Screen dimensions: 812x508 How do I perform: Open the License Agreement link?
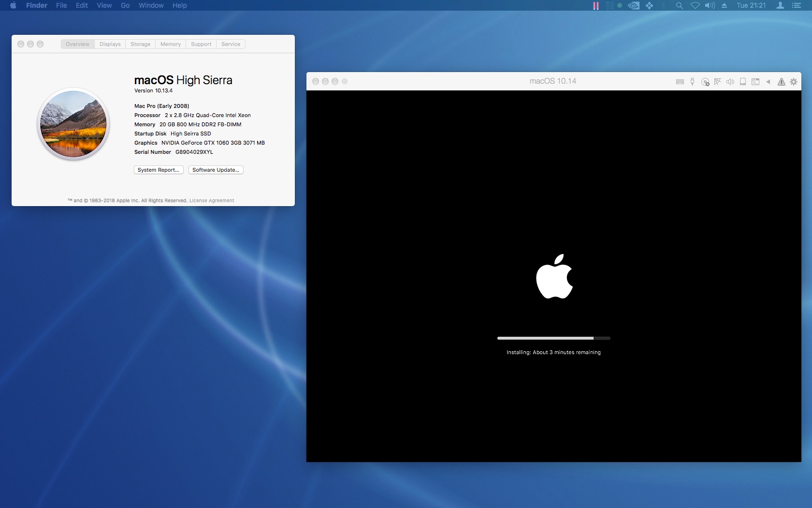point(212,201)
